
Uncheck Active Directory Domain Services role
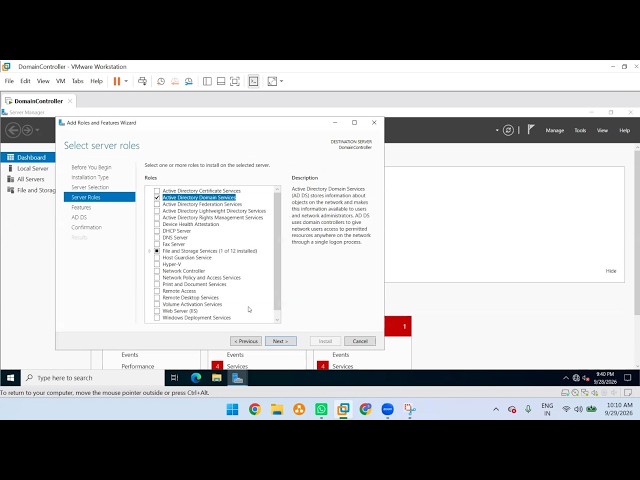(157, 198)
